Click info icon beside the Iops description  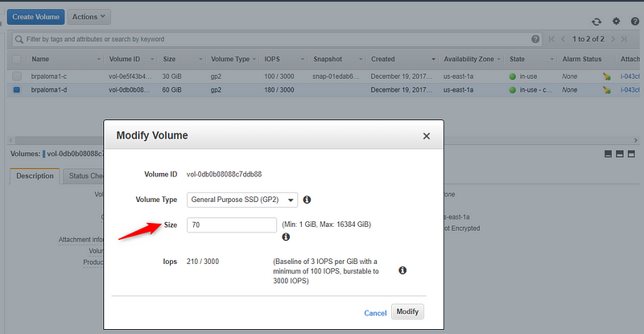[x=402, y=270]
